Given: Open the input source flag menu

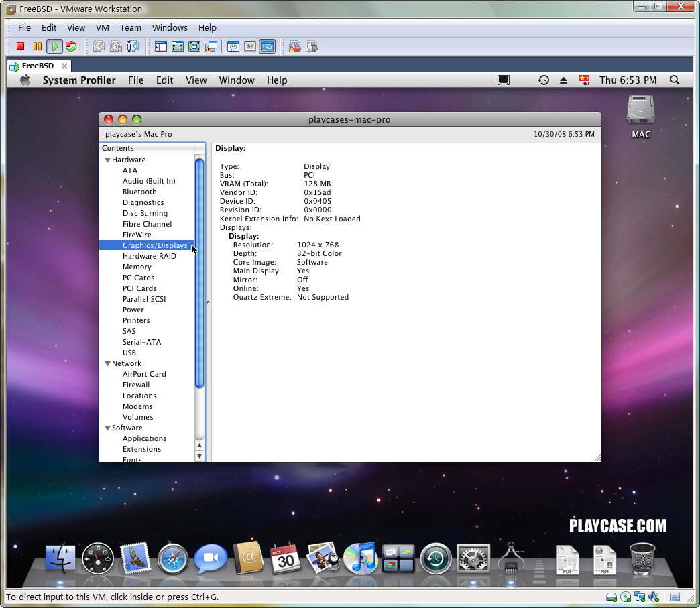Looking at the screenshot, I should (x=584, y=80).
